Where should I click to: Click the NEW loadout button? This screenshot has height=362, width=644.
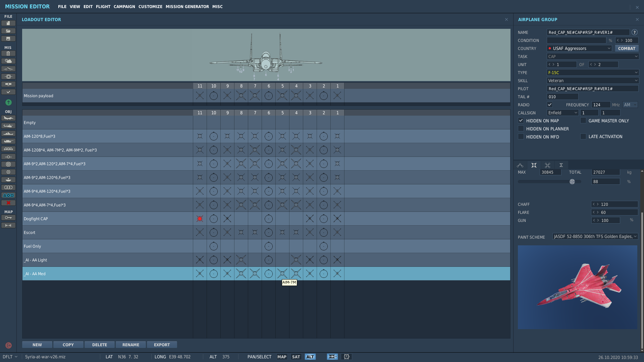[x=37, y=345]
